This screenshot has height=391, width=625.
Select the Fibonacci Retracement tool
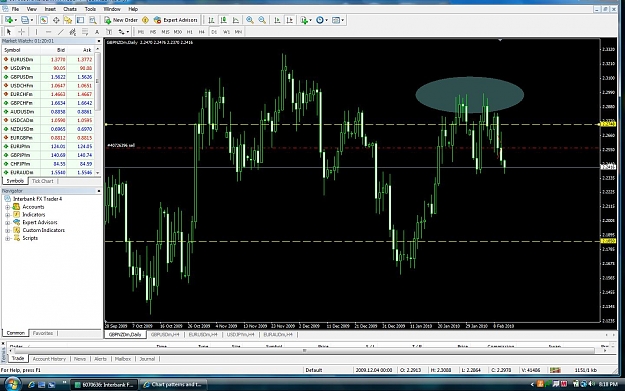85,31
